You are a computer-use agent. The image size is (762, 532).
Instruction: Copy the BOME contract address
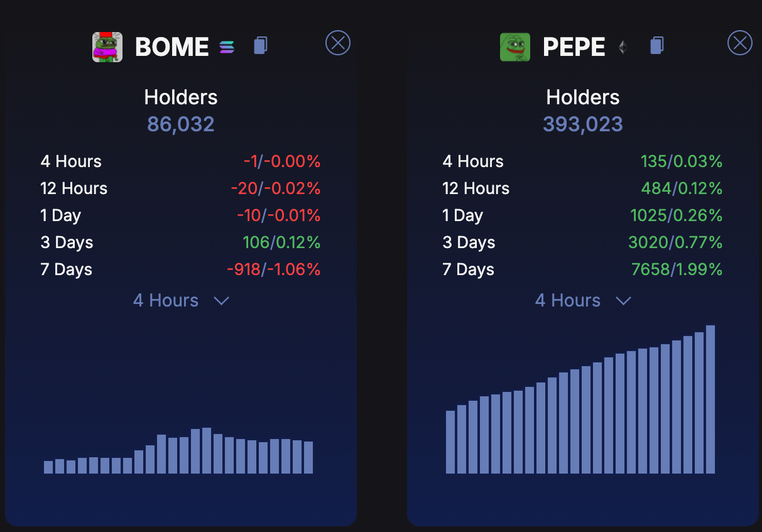(261, 45)
